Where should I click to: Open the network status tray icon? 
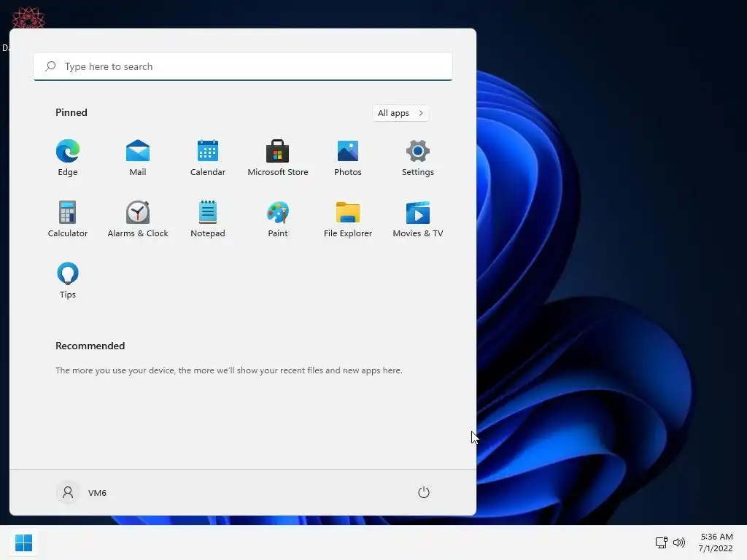click(661, 542)
